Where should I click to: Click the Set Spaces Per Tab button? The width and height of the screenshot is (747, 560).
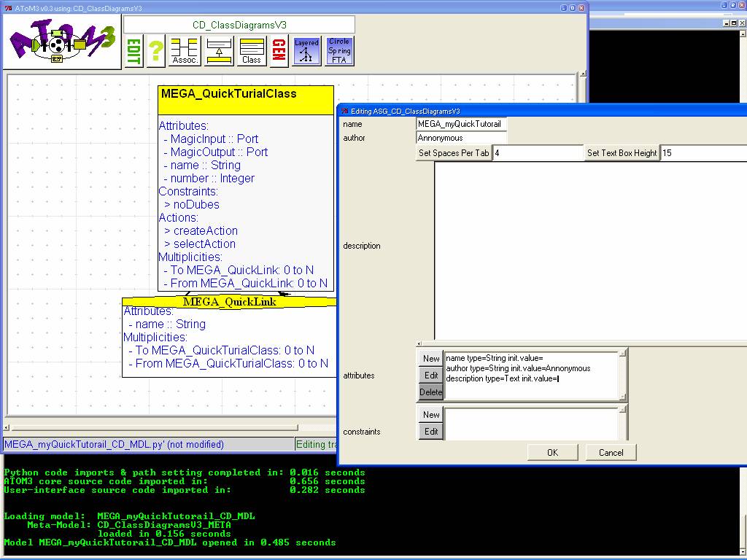(x=454, y=153)
